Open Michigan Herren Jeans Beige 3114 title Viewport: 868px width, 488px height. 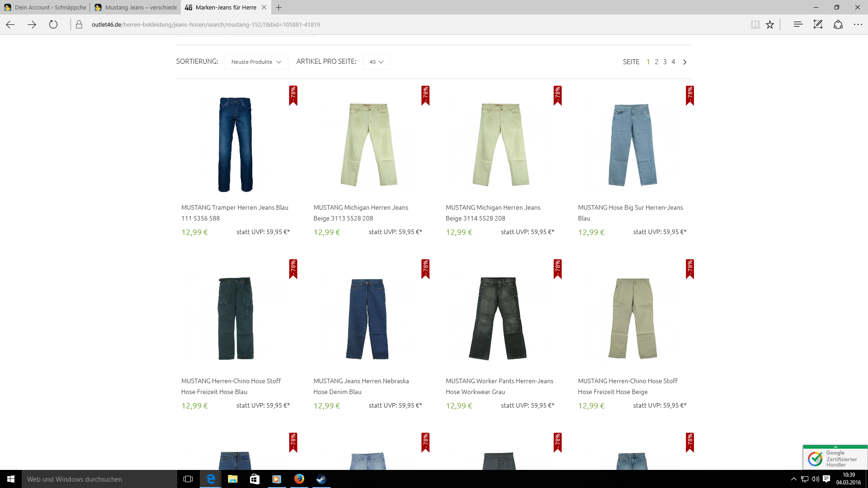pyautogui.click(x=493, y=213)
